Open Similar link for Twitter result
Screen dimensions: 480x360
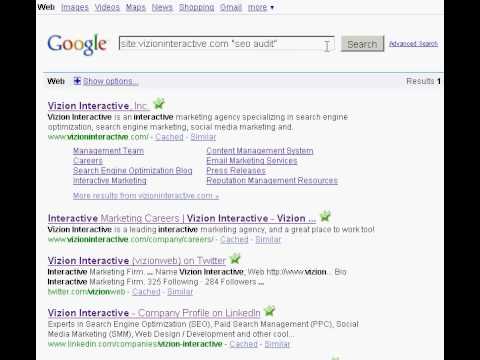tap(180, 292)
